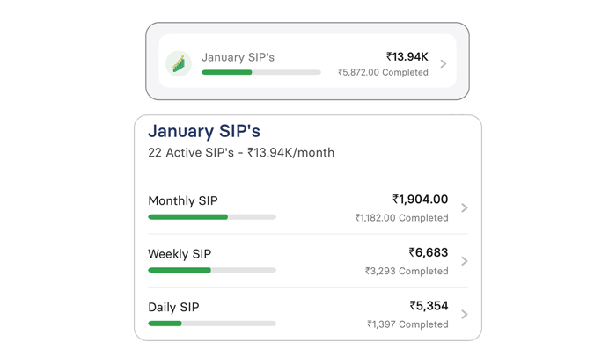Click the ₹1,397 Completed text

click(407, 324)
